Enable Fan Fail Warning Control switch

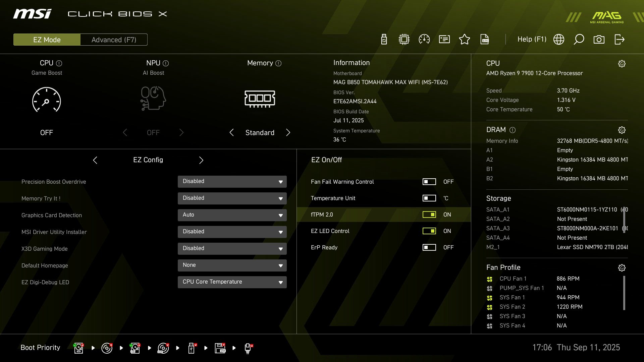(x=429, y=182)
